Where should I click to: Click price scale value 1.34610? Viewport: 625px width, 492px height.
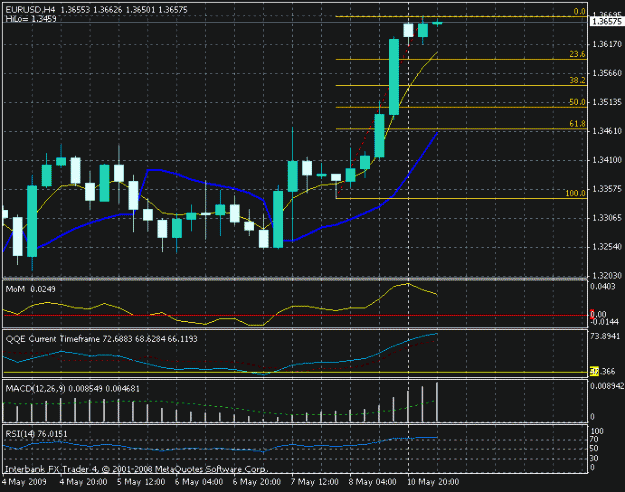pos(607,131)
